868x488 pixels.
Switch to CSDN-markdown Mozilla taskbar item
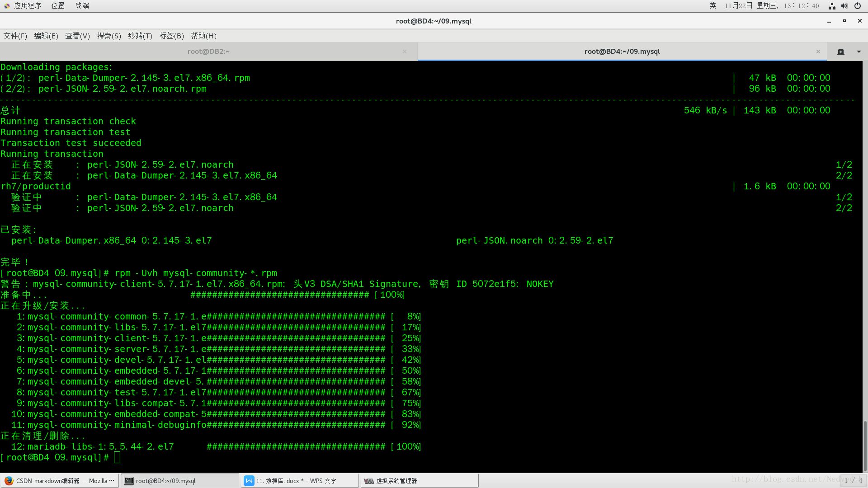click(60, 481)
